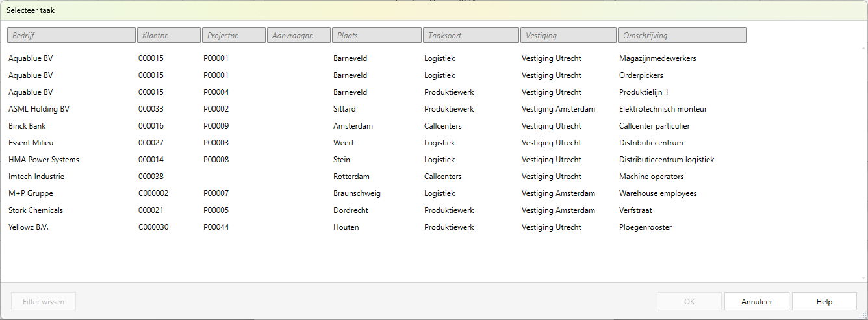Focus the Klantnr. filter box

tap(168, 36)
